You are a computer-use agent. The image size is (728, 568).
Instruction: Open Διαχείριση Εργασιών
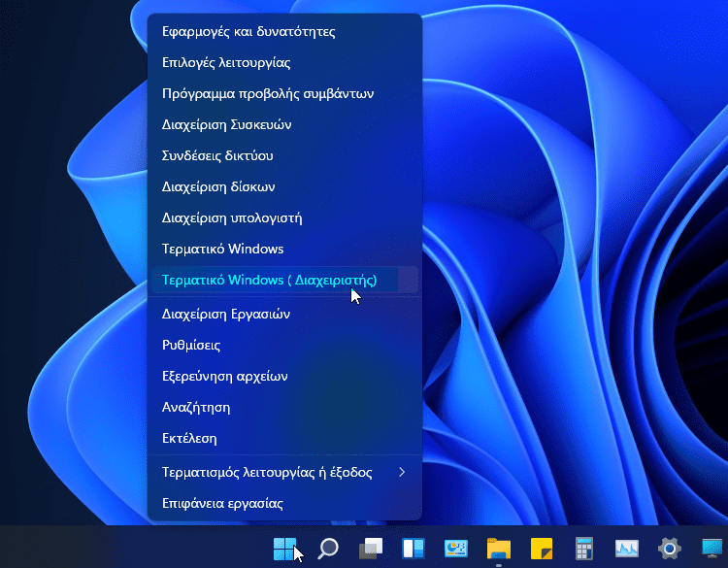click(284, 315)
